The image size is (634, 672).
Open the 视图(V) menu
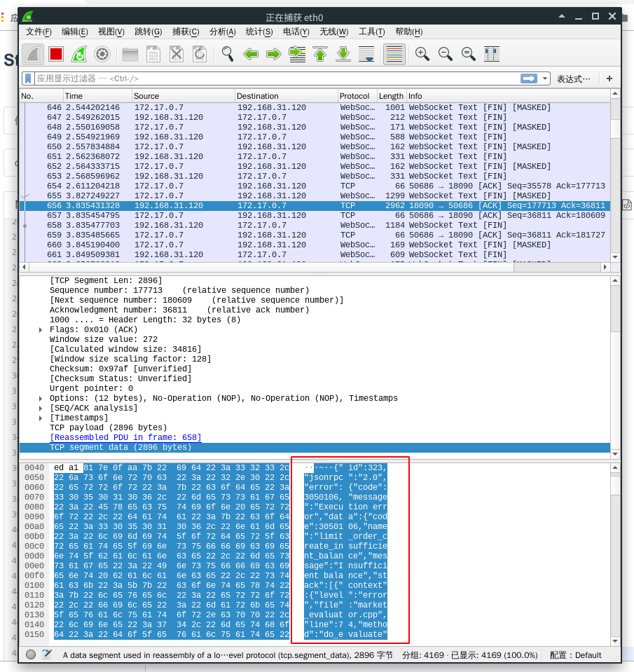(111, 32)
